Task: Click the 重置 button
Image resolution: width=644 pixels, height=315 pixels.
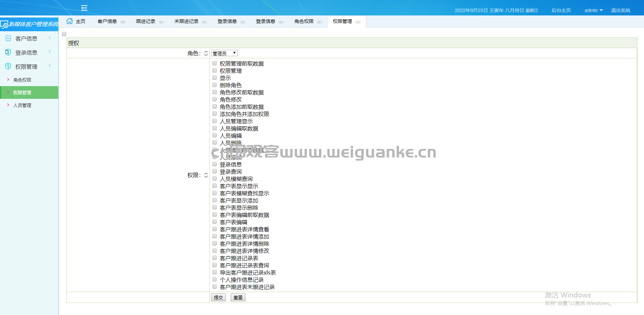Action: click(238, 297)
